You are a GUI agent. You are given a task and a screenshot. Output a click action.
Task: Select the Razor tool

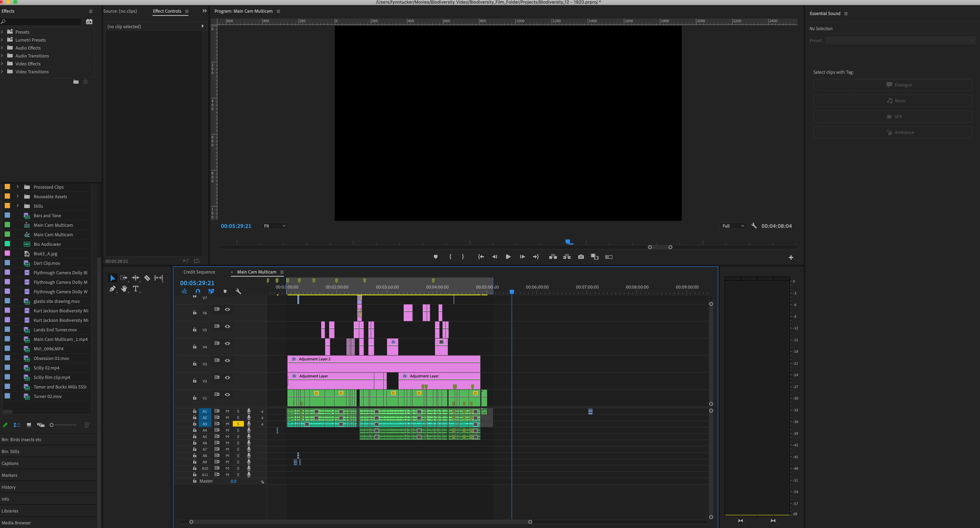click(147, 278)
